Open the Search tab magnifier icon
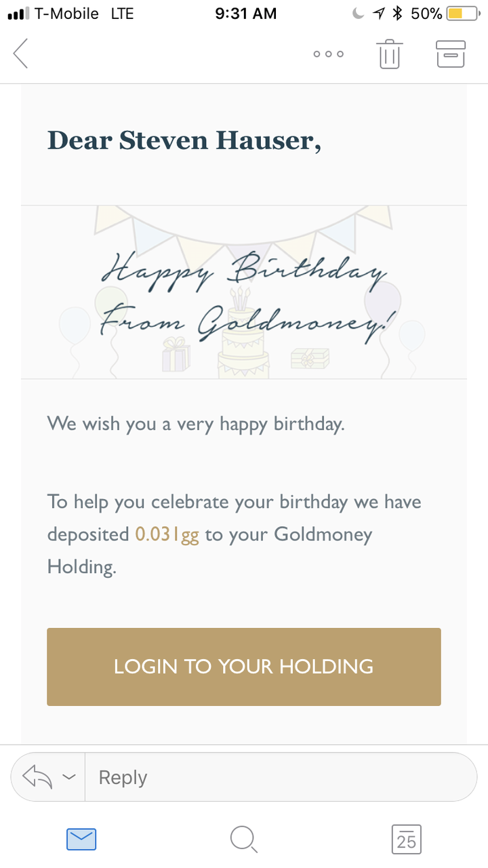Viewport: 488px width, 868px height. coord(244,840)
